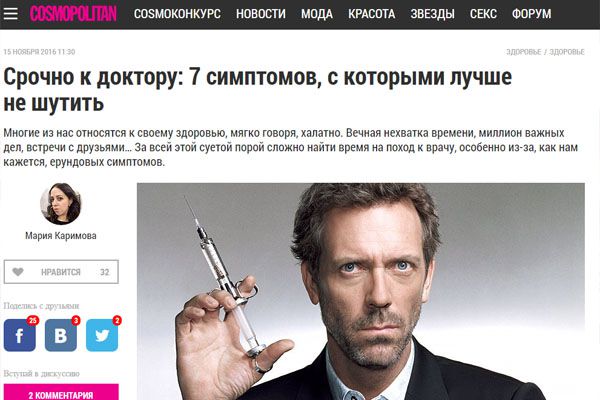Open author Мария Каримова's avatar
600x400 pixels.
[61, 204]
